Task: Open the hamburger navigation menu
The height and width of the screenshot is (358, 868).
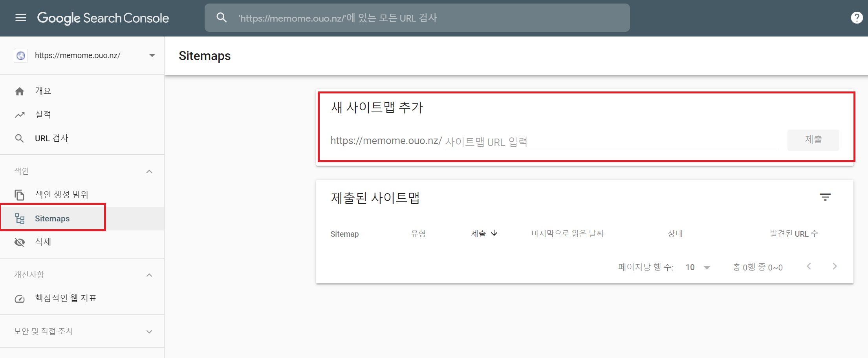Action: click(x=20, y=18)
